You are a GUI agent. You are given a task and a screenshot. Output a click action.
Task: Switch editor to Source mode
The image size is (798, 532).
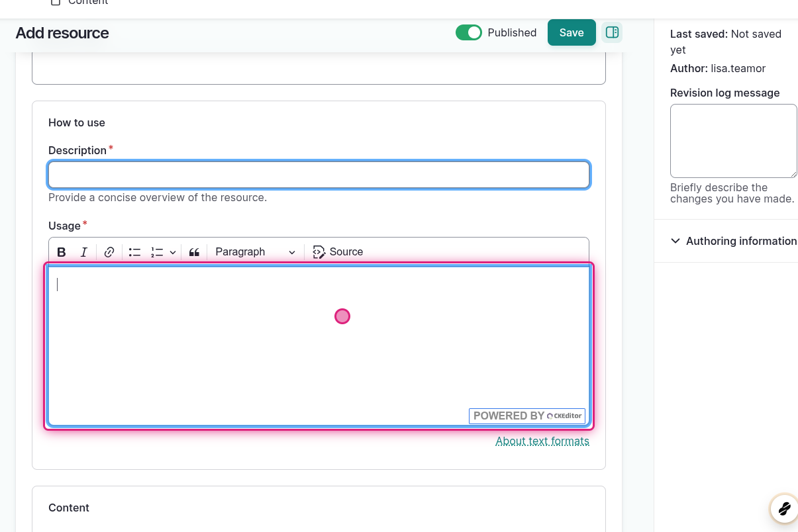(338, 252)
